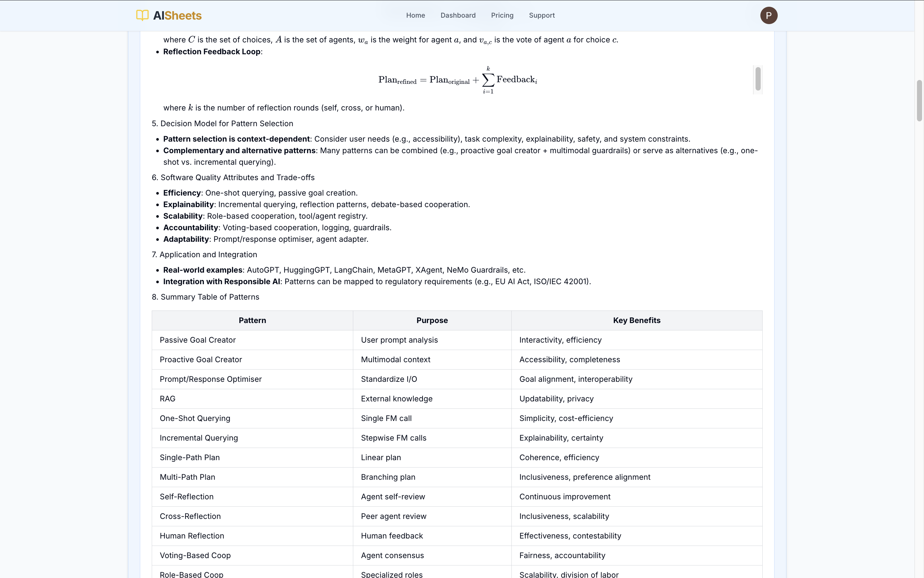Click the bold Scalability bullet label

tap(183, 216)
